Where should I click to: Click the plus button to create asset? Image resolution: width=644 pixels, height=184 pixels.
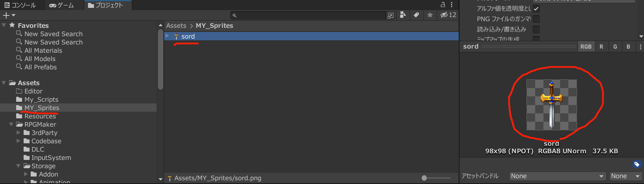9,15
